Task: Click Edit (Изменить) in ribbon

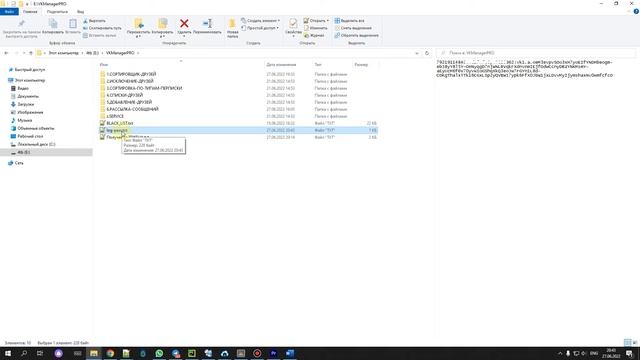Action: [x=316, y=28]
